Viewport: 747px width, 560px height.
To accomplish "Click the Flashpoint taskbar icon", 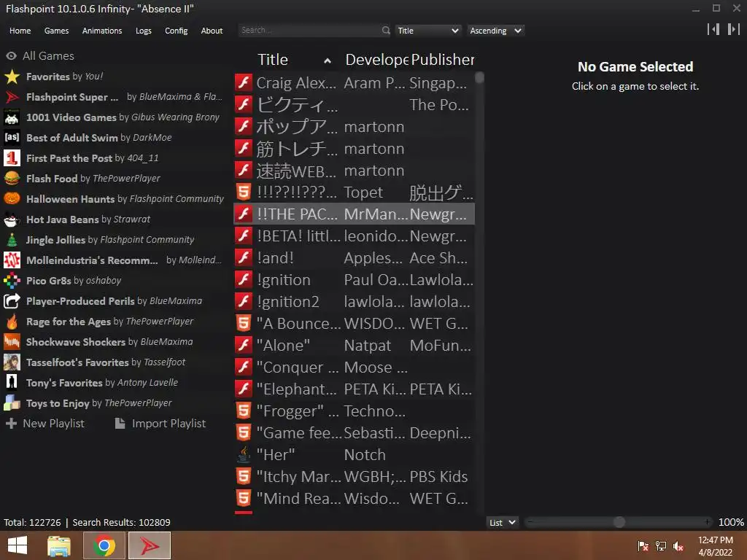I will point(150,545).
